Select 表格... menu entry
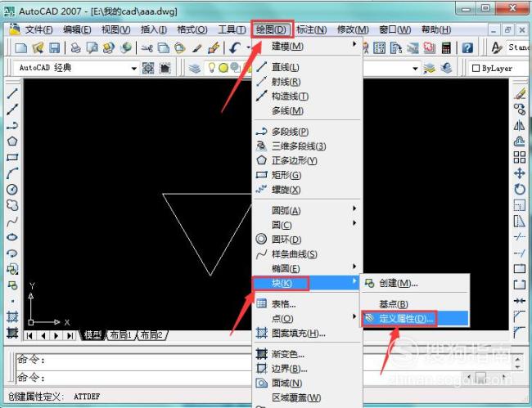Screen dimensions: 532x408 click(x=308, y=304)
